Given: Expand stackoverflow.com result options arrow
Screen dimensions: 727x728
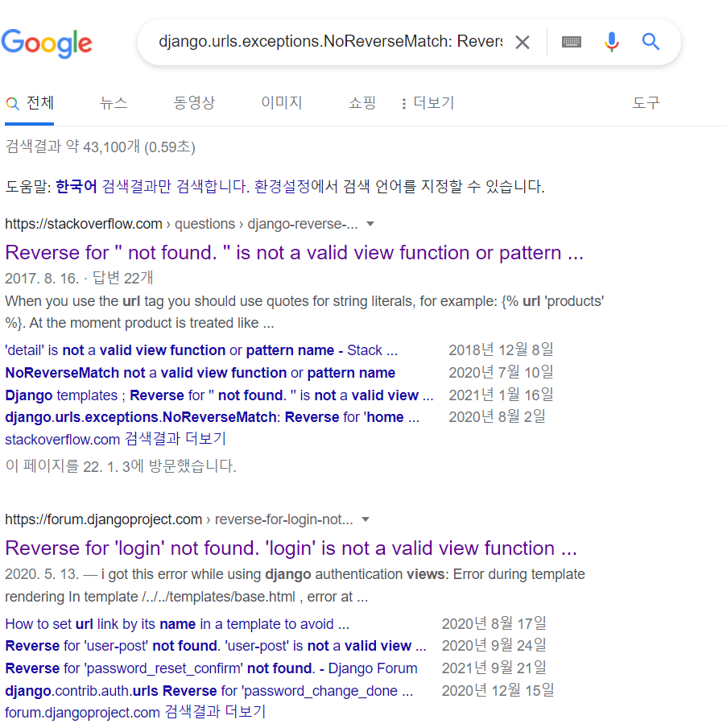Looking at the screenshot, I should pos(370,224).
